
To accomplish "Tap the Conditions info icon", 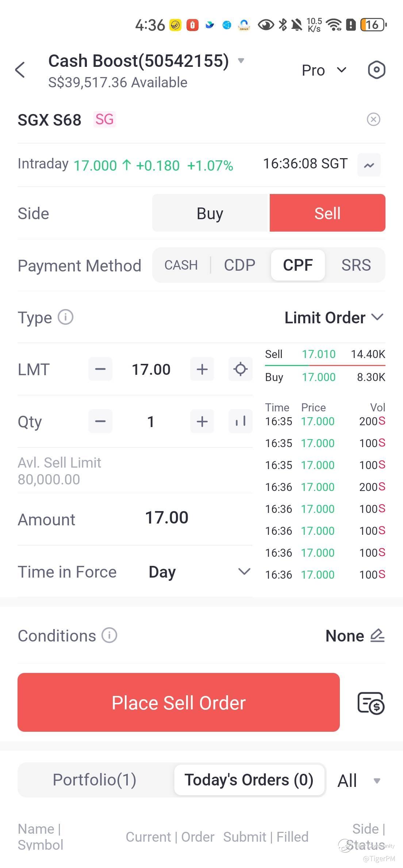I will 109,635.
